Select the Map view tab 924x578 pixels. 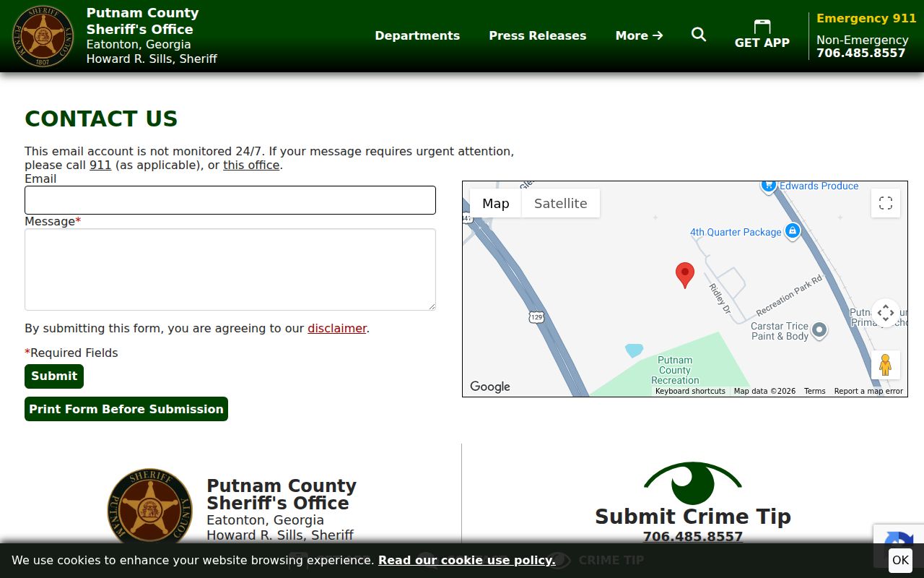click(496, 204)
